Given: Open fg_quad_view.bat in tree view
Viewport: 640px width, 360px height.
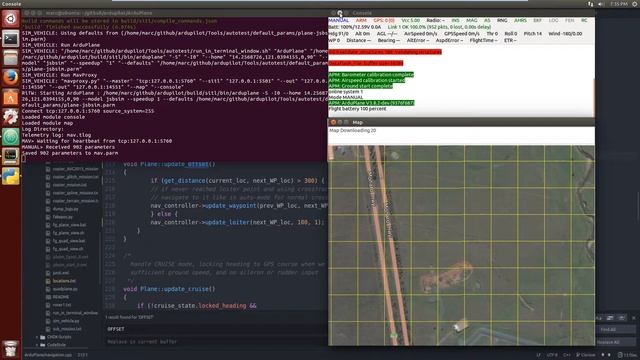Looking at the screenshot, I should pos(69,241).
